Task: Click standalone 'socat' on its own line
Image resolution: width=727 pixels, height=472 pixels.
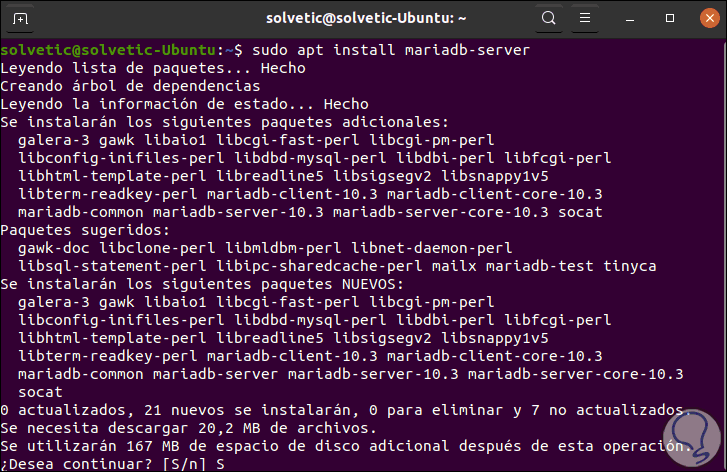Action: click(40, 392)
